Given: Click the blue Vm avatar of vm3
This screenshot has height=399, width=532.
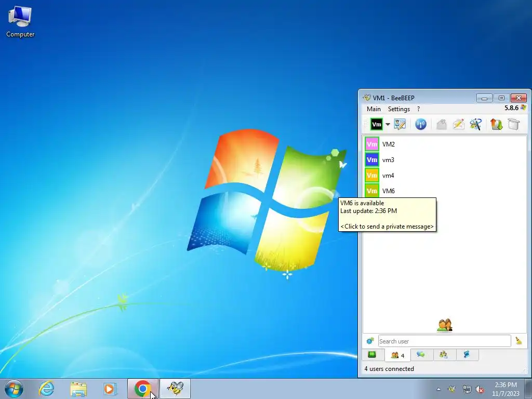Looking at the screenshot, I should (x=372, y=160).
